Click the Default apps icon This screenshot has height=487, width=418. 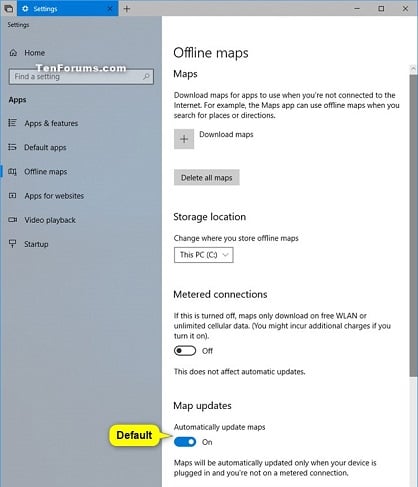tap(12, 147)
